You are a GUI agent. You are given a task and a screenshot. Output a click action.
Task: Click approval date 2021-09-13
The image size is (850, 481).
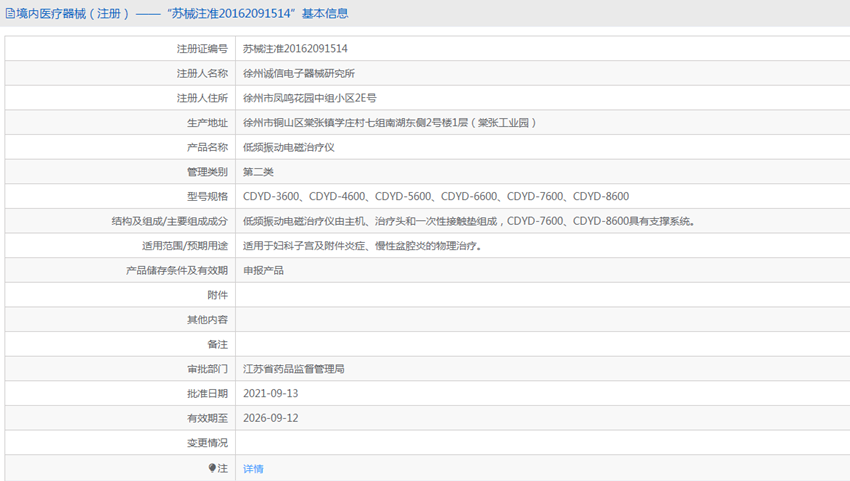(x=271, y=394)
